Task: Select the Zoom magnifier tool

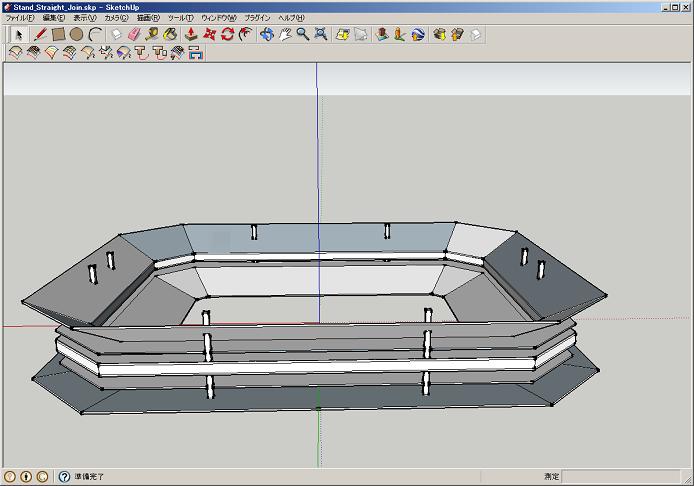Action: tap(302, 34)
